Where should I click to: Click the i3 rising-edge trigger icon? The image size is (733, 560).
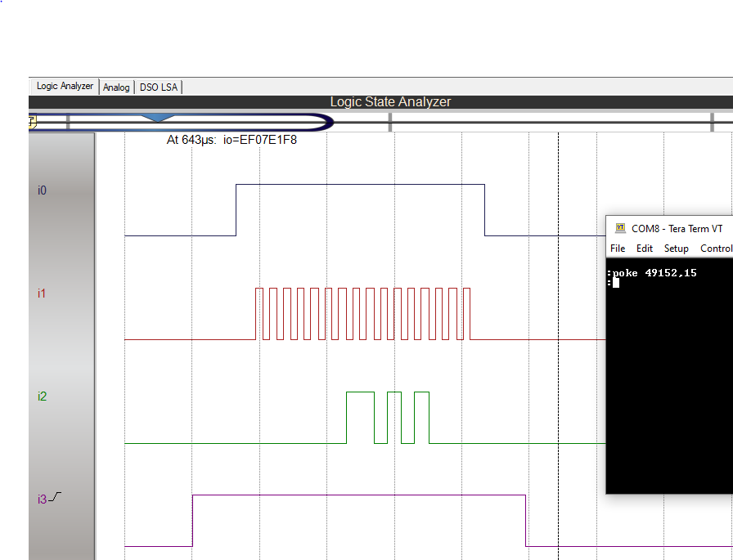coord(55,497)
